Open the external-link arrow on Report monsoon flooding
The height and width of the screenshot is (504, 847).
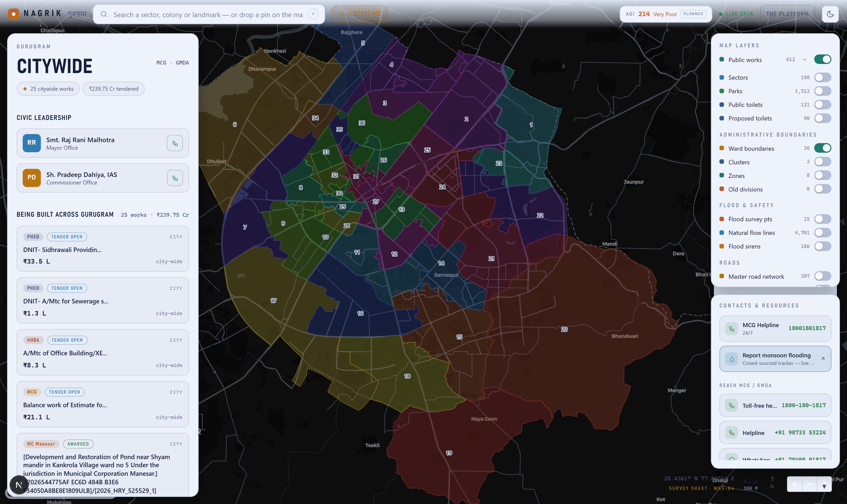click(x=823, y=359)
